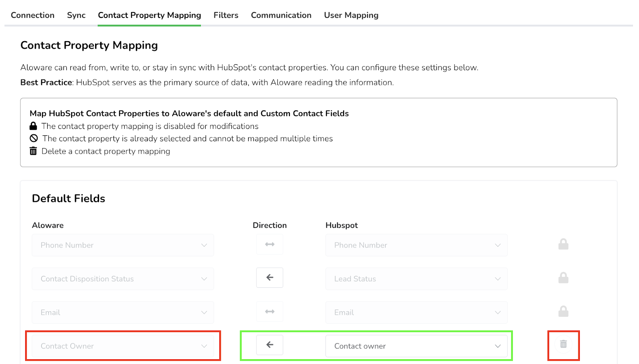639x364 pixels.
Task: Expand the Hubspot Contact owner dropdown
Action: pyautogui.click(x=417, y=346)
